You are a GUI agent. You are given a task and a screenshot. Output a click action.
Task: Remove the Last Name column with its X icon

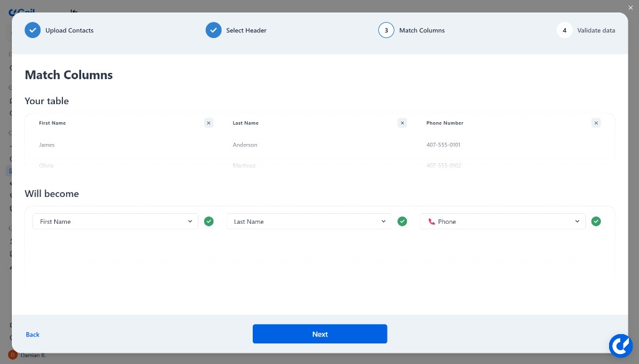pos(402,123)
